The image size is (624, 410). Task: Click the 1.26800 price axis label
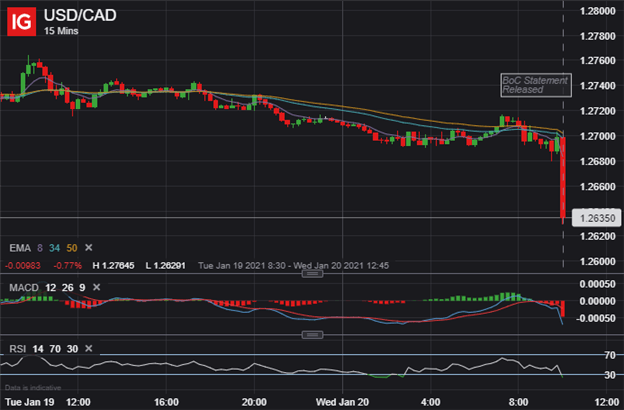[598, 161]
